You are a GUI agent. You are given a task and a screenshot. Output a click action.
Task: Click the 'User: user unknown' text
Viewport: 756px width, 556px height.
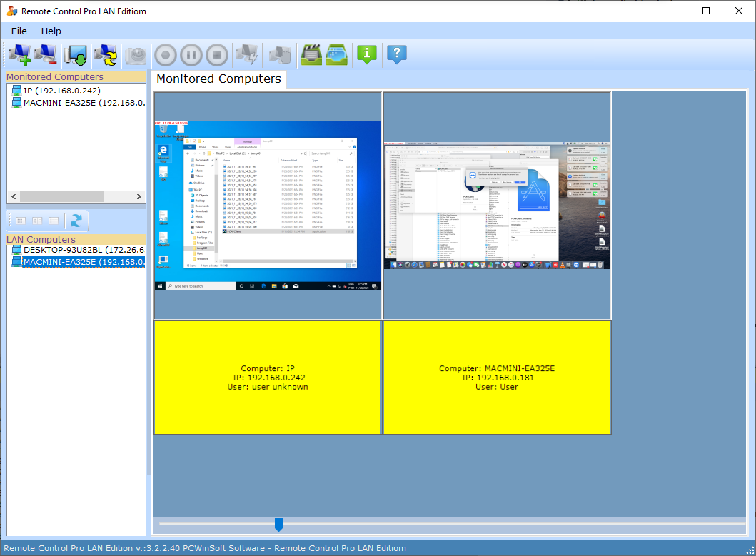click(x=268, y=387)
